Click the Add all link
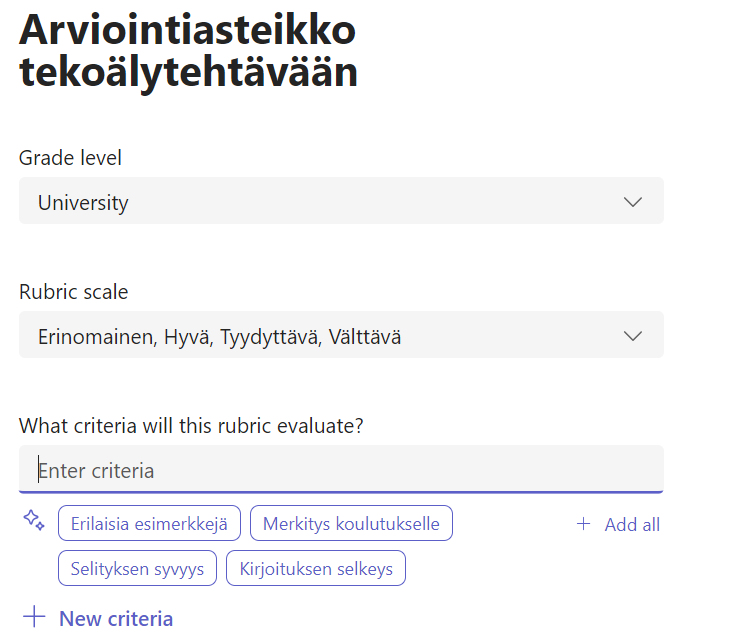Image resolution: width=733 pixels, height=637 pixels. (x=632, y=524)
